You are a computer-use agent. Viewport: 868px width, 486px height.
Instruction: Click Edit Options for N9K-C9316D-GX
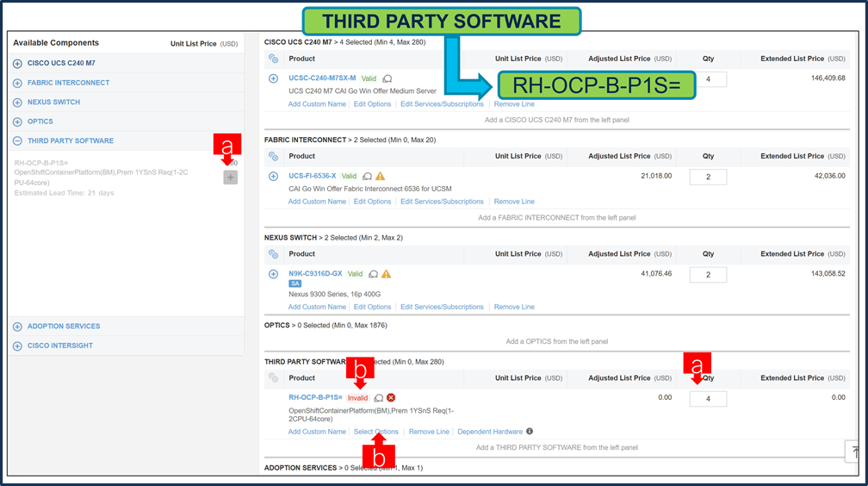click(373, 307)
